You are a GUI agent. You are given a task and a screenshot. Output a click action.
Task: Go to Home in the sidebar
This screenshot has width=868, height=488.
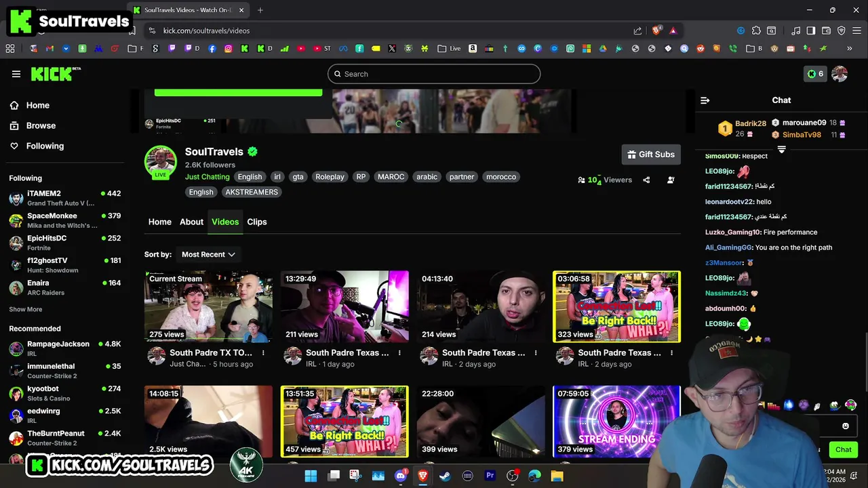29,105
